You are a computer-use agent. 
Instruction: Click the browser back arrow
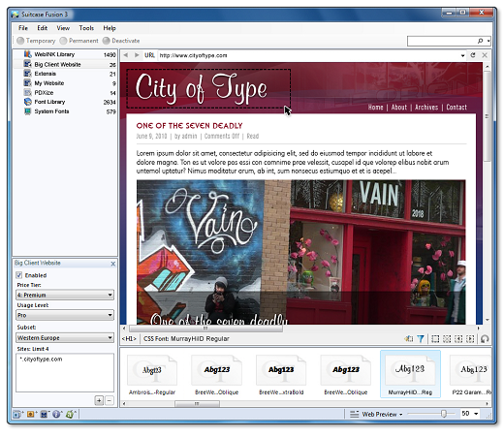[x=126, y=55]
